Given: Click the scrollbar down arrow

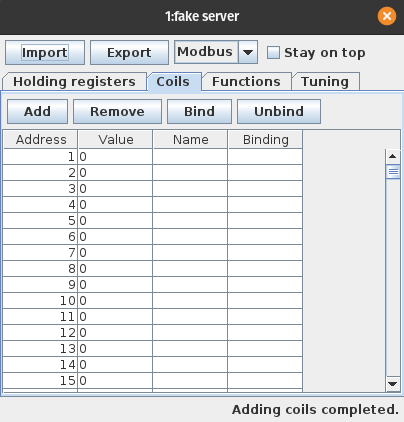Looking at the screenshot, I should click(393, 384).
